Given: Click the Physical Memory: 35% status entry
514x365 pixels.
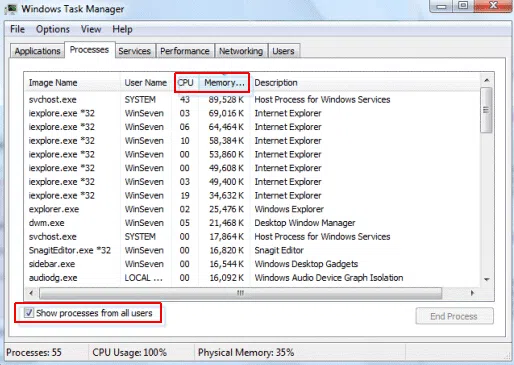Looking at the screenshot, I should 246,352.
